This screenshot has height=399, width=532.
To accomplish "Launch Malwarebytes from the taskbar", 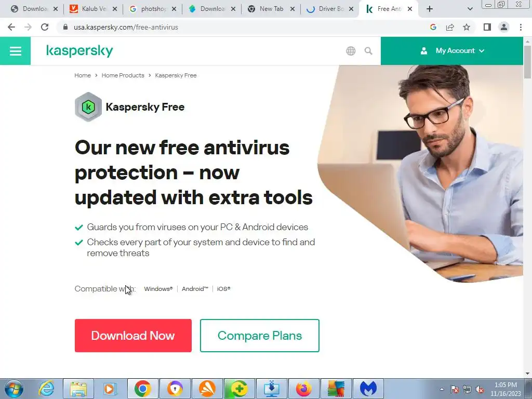I will (x=368, y=389).
